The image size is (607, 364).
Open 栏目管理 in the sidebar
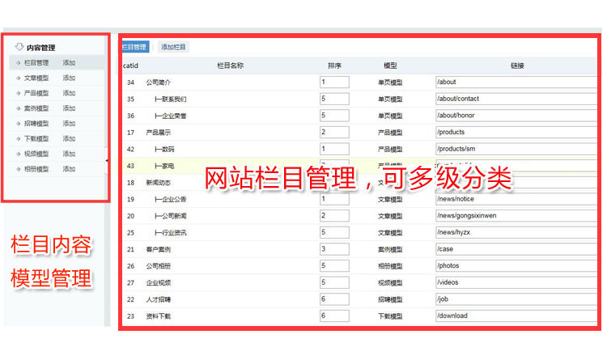[x=36, y=62]
